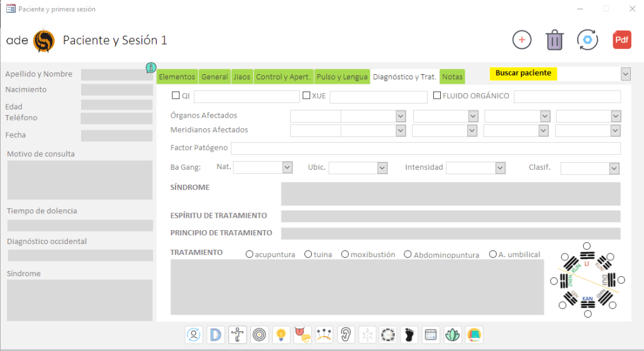
Task: Expand the Buscar paciente dropdown
Action: tap(625, 74)
